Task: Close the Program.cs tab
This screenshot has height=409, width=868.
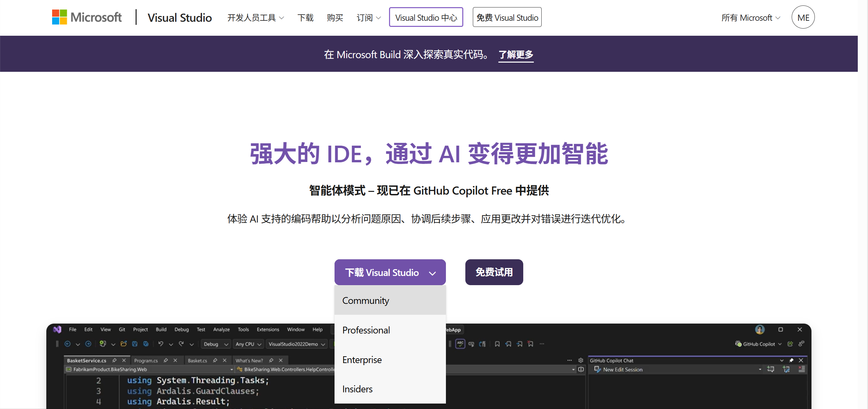Action: tap(175, 360)
